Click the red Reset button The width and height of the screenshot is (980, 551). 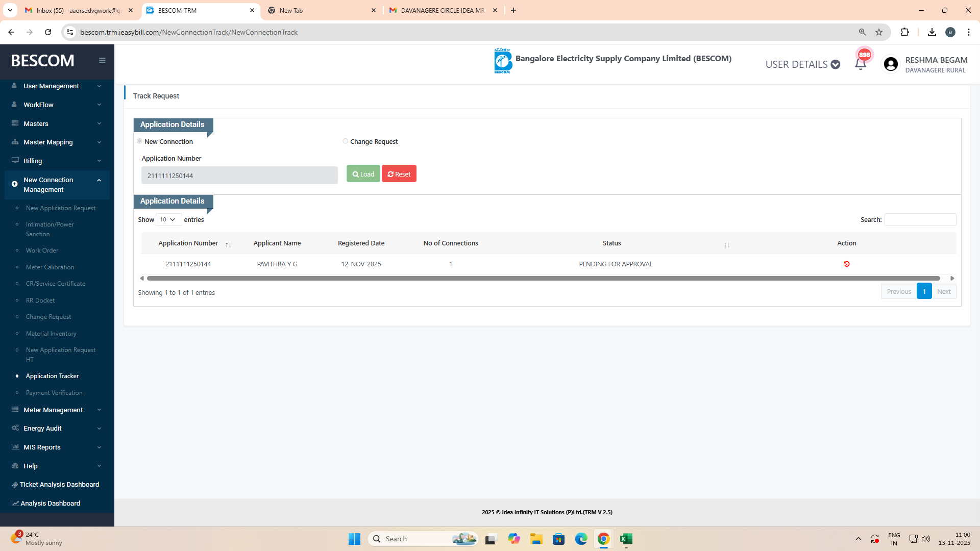[399, 174]
